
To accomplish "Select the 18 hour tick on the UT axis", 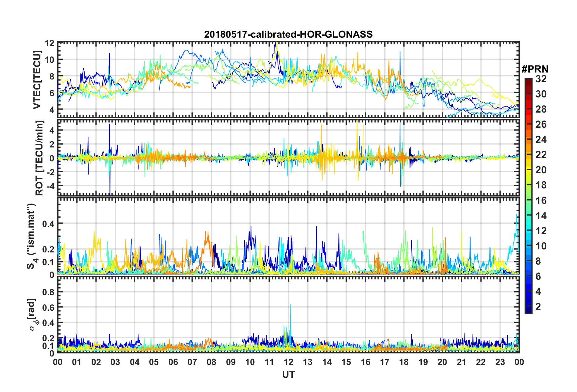I will pyautogui.click(x=404, y=362).
